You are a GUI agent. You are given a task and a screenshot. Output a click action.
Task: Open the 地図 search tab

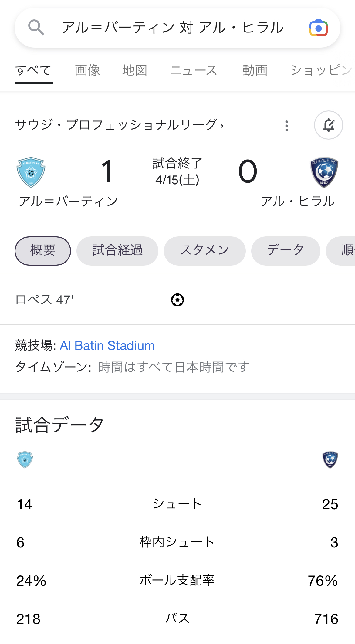click(135, 70)
